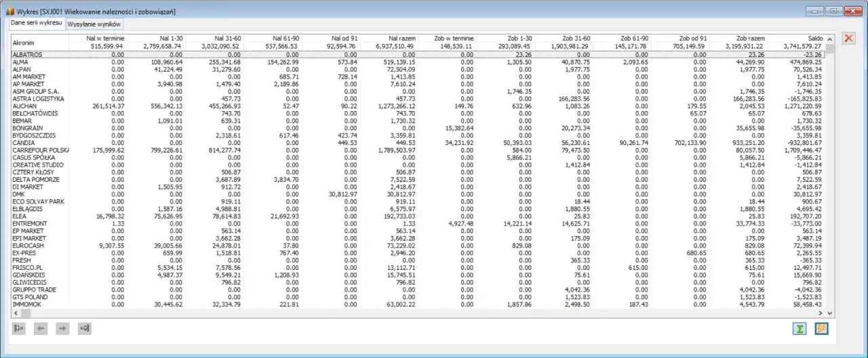
Task: Go to next record arrow
Action: tap(62, 329)
